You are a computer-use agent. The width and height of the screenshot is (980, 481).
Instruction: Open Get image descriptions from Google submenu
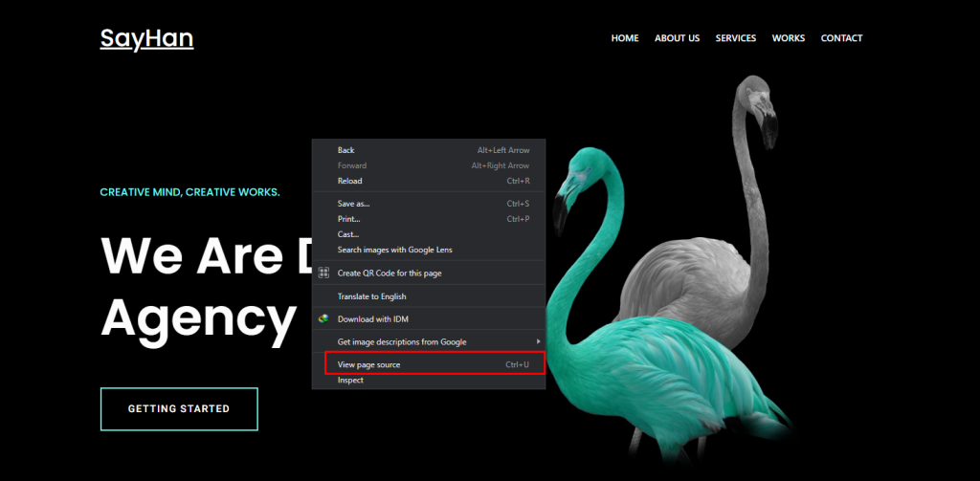[x=429, y=341]
